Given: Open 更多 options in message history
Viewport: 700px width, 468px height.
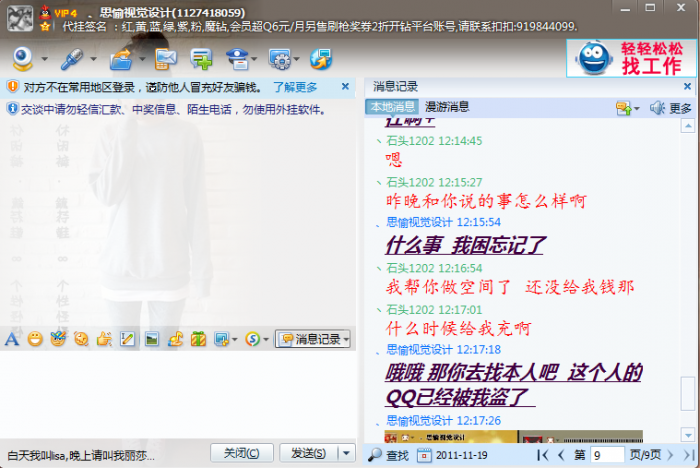Looking at the screenshot, I should 680,108.
